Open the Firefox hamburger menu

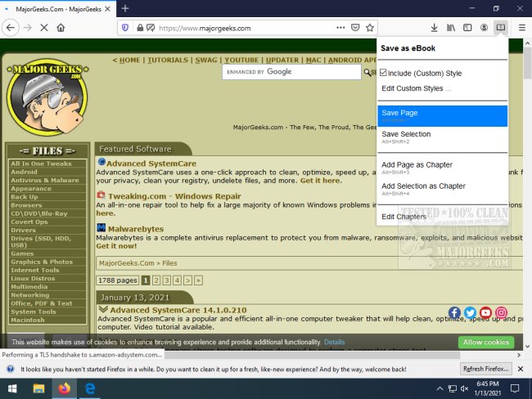click(x=522, y=28)
